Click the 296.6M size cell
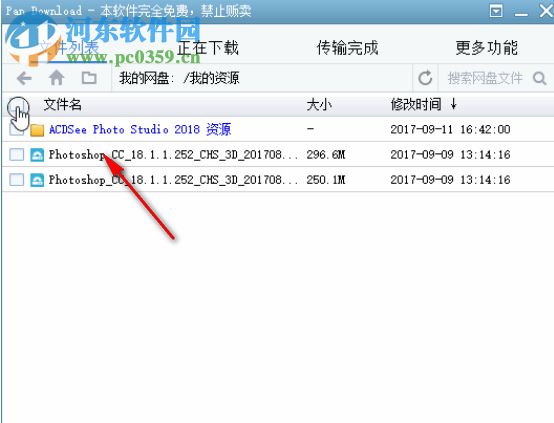This screenshot has width=554, height=423. pos(326,154)
